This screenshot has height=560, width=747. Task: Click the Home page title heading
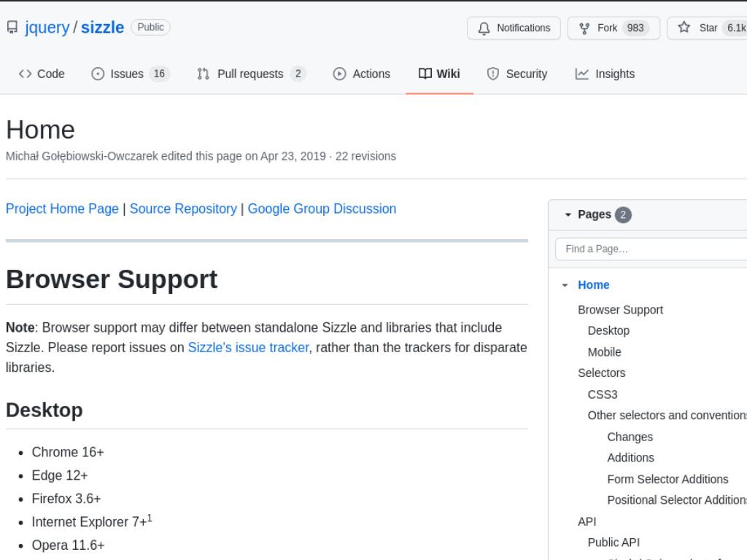tap(41, 130)
